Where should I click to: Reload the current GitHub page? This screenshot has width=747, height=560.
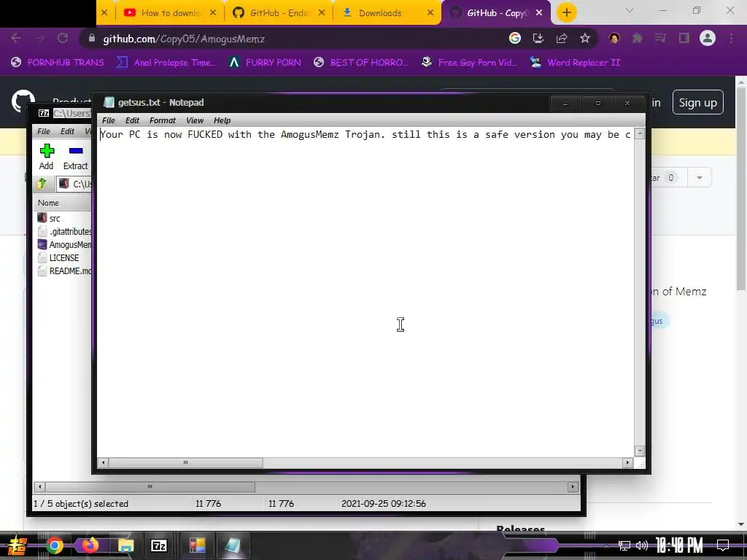pyautogui.click(x=63, y=39)
